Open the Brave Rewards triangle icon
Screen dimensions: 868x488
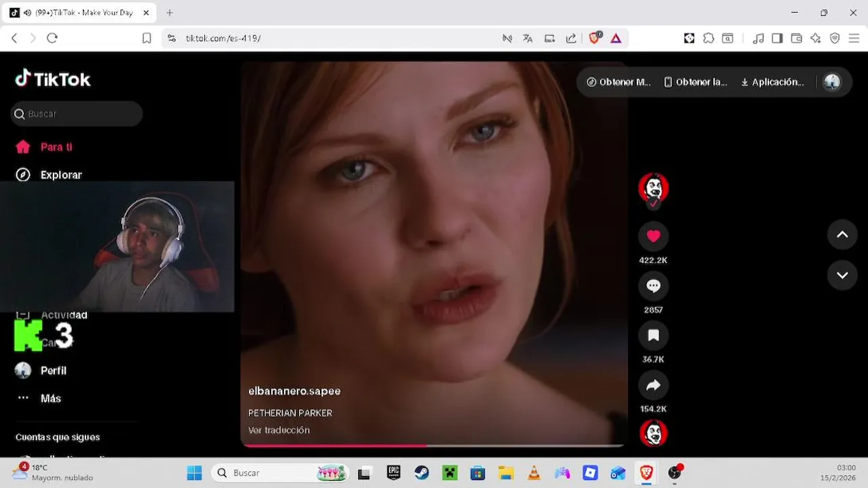(616, 39)
